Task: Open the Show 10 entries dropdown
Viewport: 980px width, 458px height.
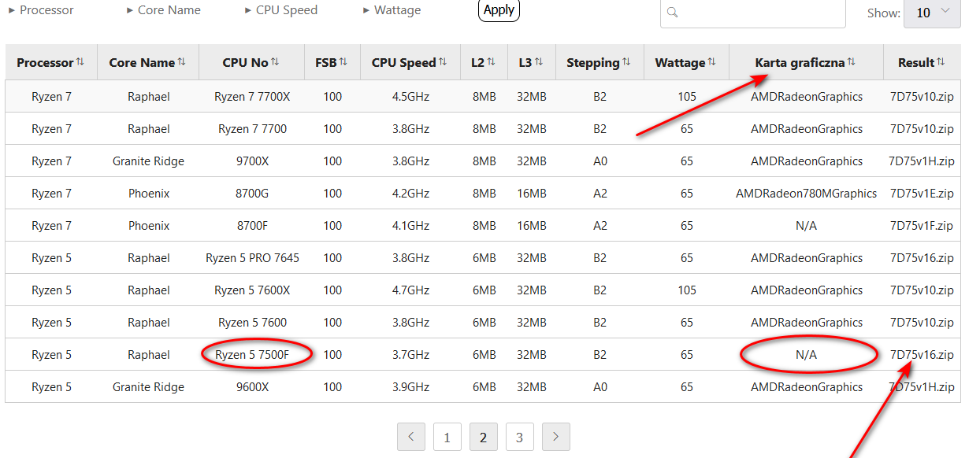Action: (932, 13)
